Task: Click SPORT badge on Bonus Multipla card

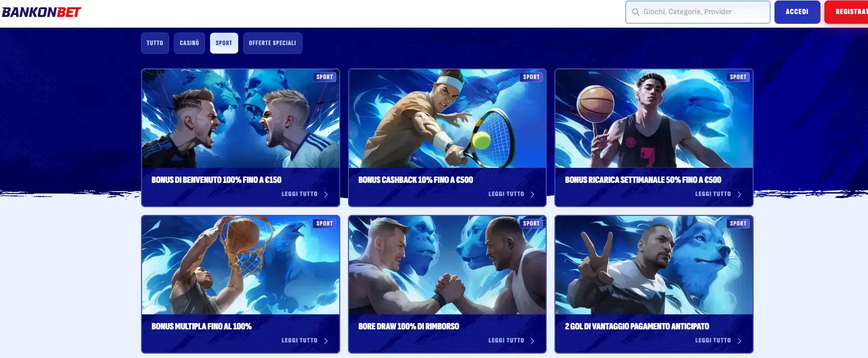Action: [x=325, y=224]
